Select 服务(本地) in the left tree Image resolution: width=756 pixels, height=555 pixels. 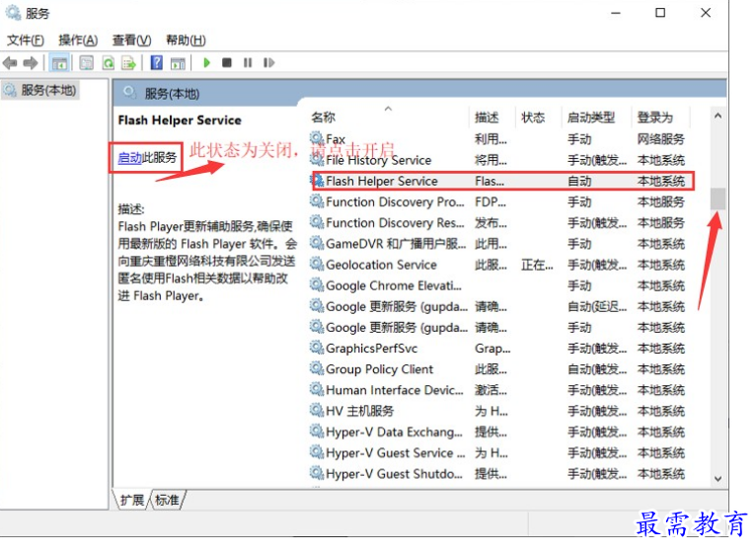tap(40, 90)
